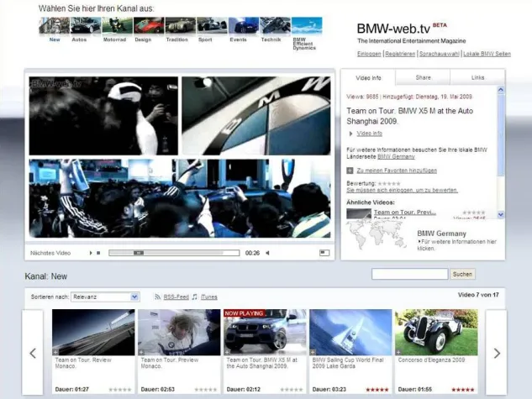The width and height of the screenshot is (532, 399).
Task: Click the BMW-web.tv logo title
Action: (393, 29)
